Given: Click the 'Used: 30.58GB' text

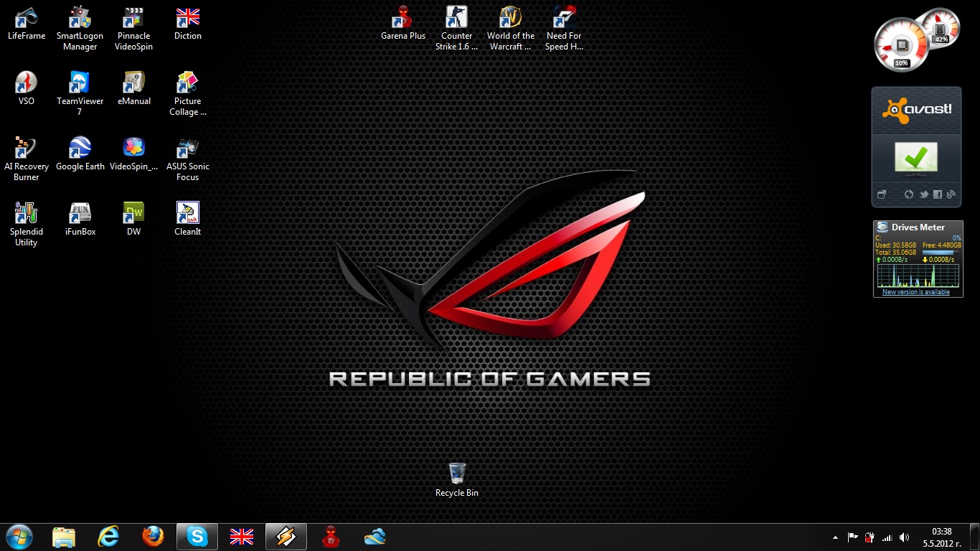Looking at the screenshot, I should tap(895, 245).
